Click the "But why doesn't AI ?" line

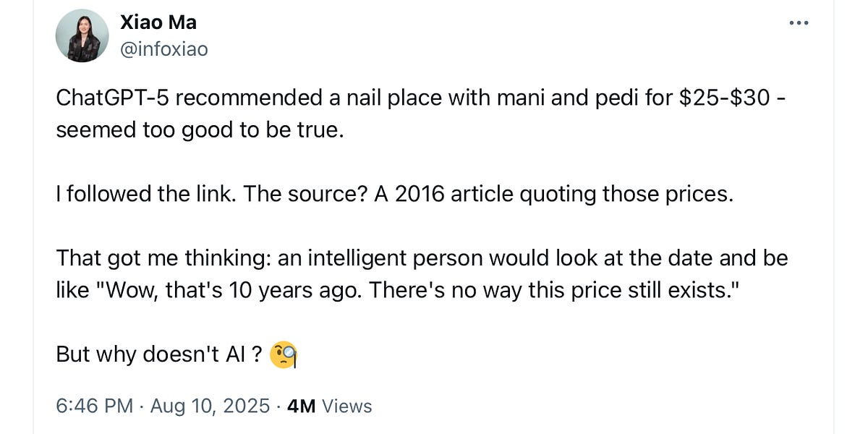click(x=158, y=354)
